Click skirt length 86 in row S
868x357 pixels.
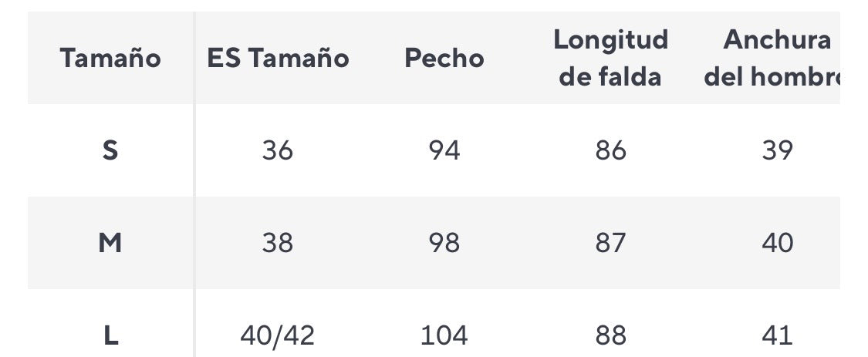coord(610,150)
